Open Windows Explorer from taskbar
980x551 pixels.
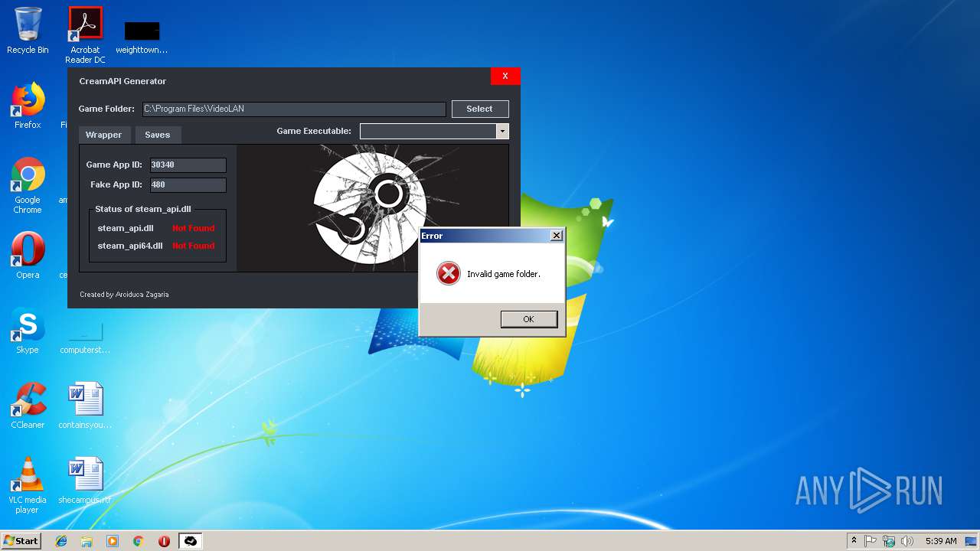[87, 541]
